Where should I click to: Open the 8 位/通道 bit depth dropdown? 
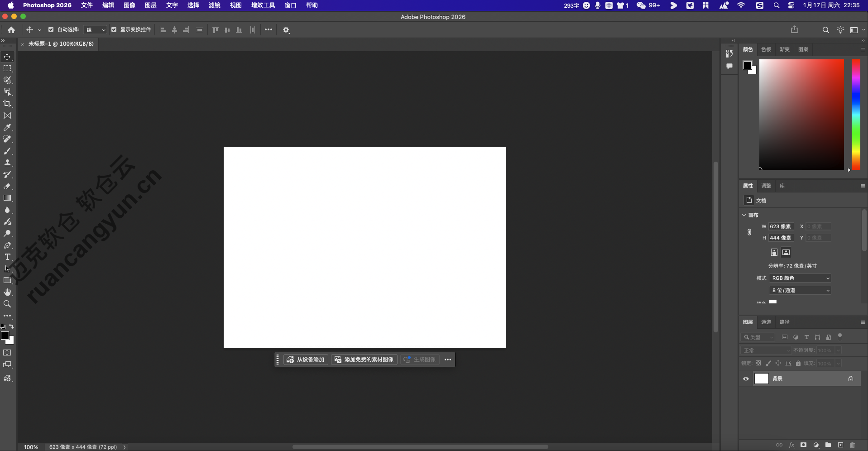[800, 290]
